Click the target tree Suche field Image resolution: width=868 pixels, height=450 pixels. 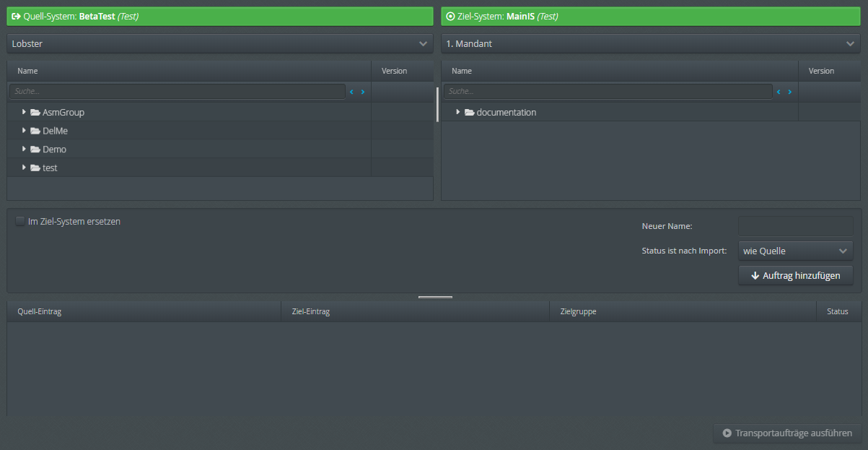point(608,92)
